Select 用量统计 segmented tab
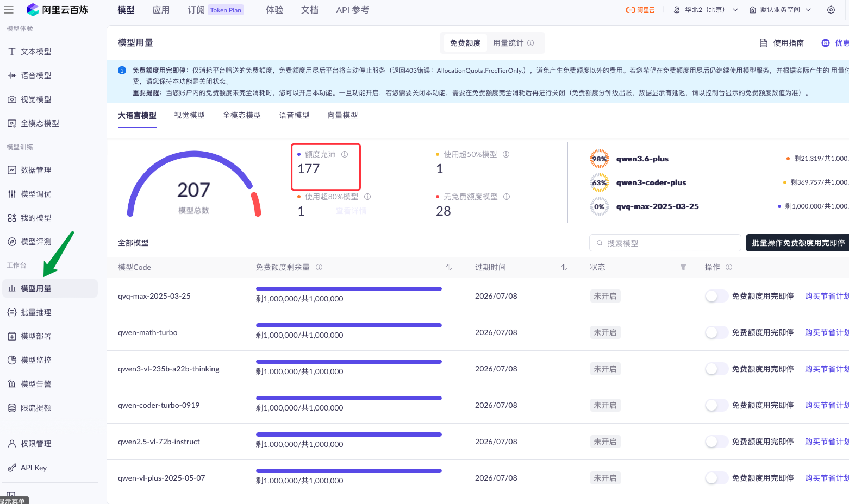Screen dimensions: 849x504 point(513,43)
